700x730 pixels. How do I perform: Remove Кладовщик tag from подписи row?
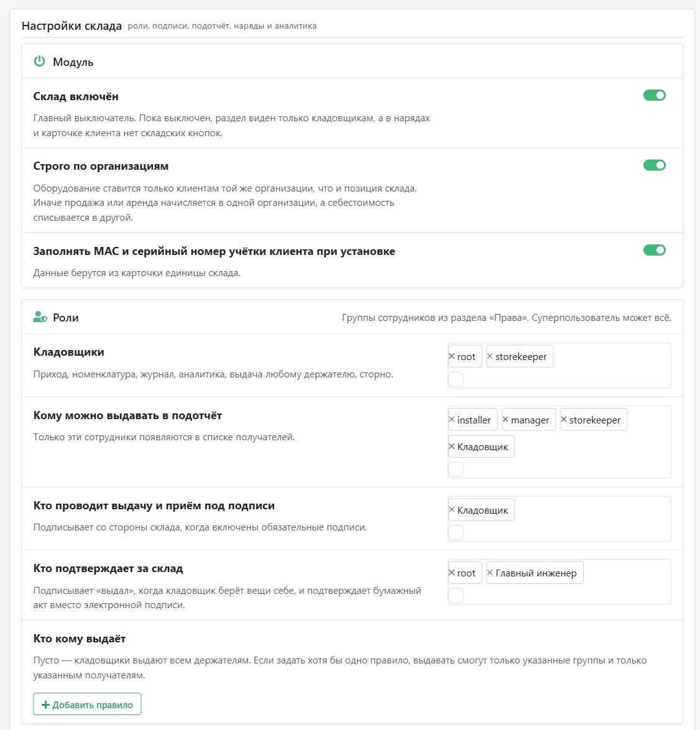tap(451, 510)
